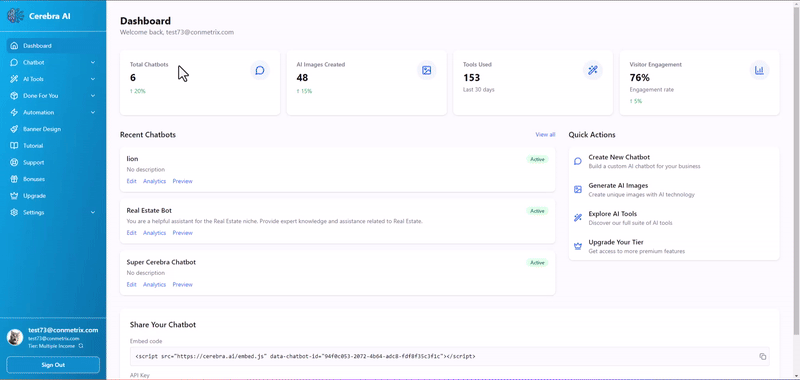Click the embed code script field
Viewport: 800px width, 380px height.
[449, 357]
